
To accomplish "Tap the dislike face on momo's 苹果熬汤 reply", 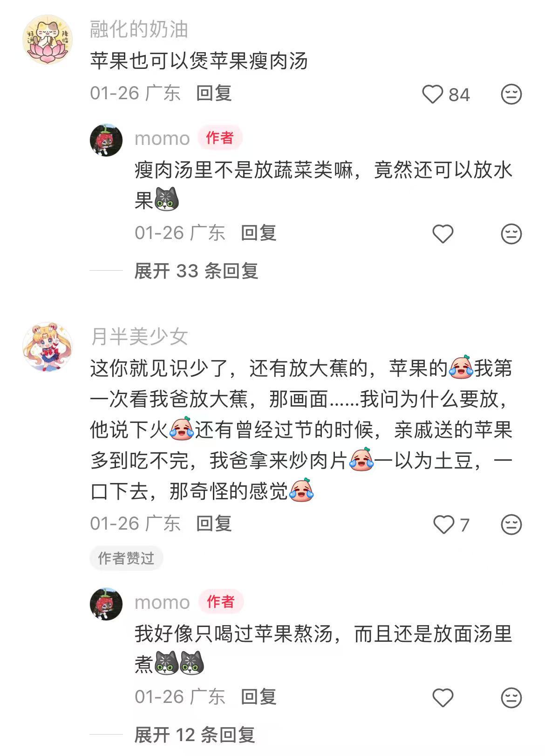I will [511, 698].
